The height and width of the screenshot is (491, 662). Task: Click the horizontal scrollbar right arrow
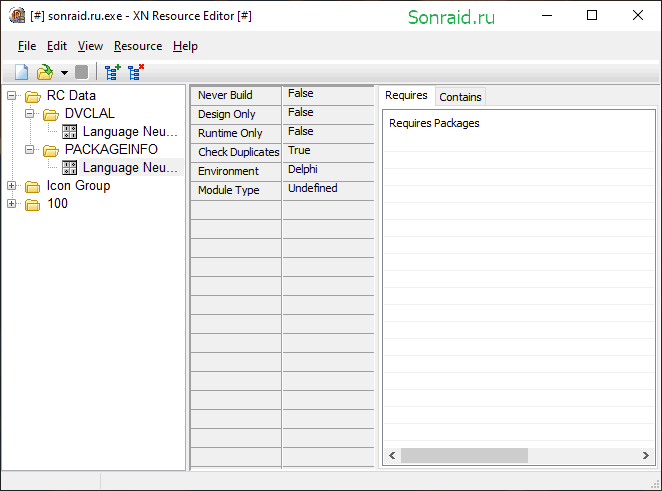click(646, 456)
